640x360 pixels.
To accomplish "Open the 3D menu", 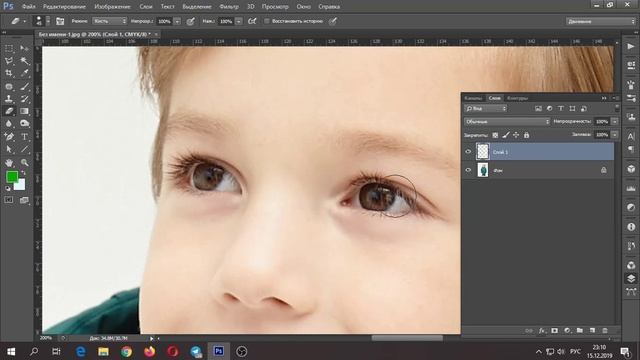I will [251, 7].
